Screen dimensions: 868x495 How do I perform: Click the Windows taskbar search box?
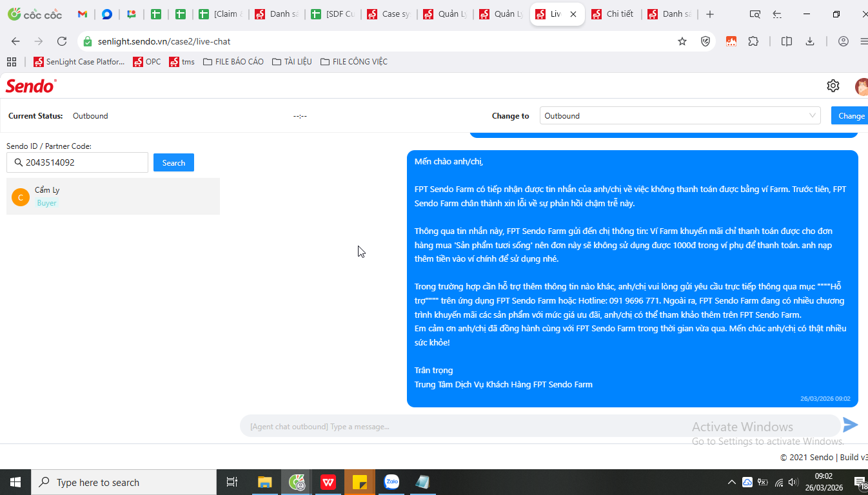tap(124, 482)
